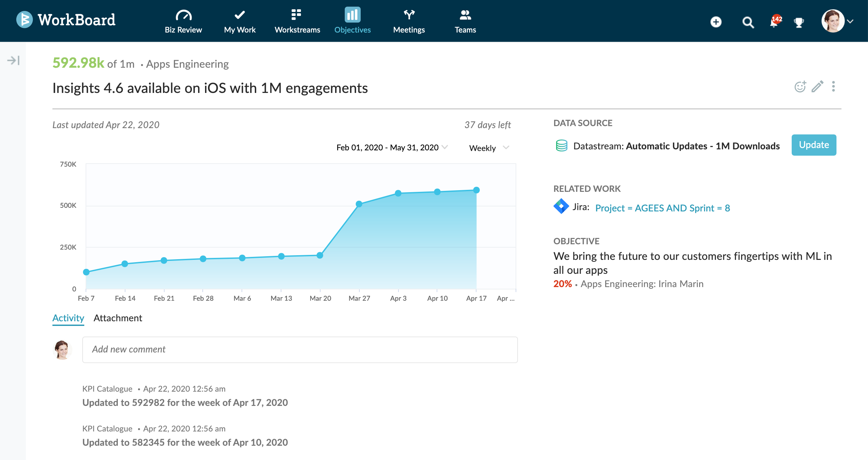Open the Weekly interval dropdown

(x=489, y=148)
